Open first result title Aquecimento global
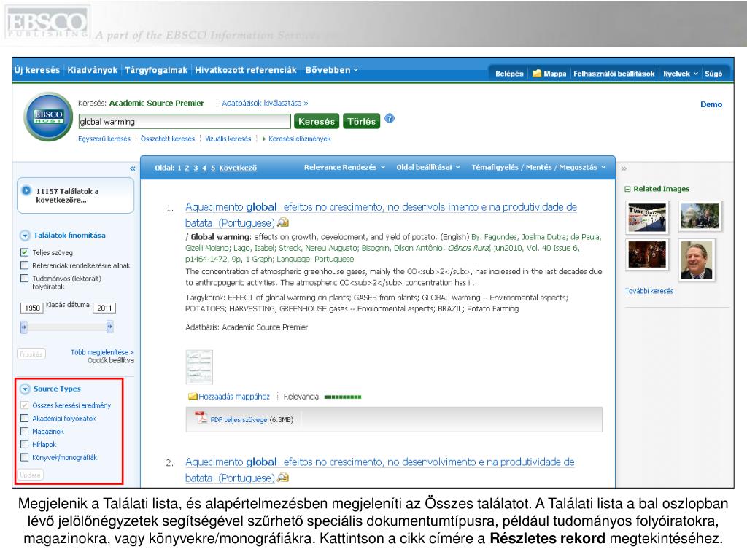This screenshot has width=747, height=560. [381, 215]
